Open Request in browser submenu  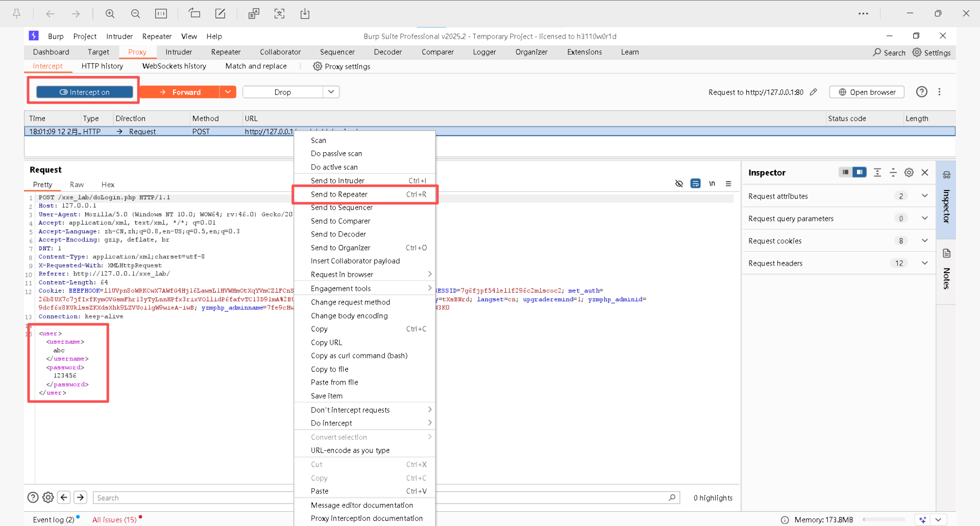(365, 274)
